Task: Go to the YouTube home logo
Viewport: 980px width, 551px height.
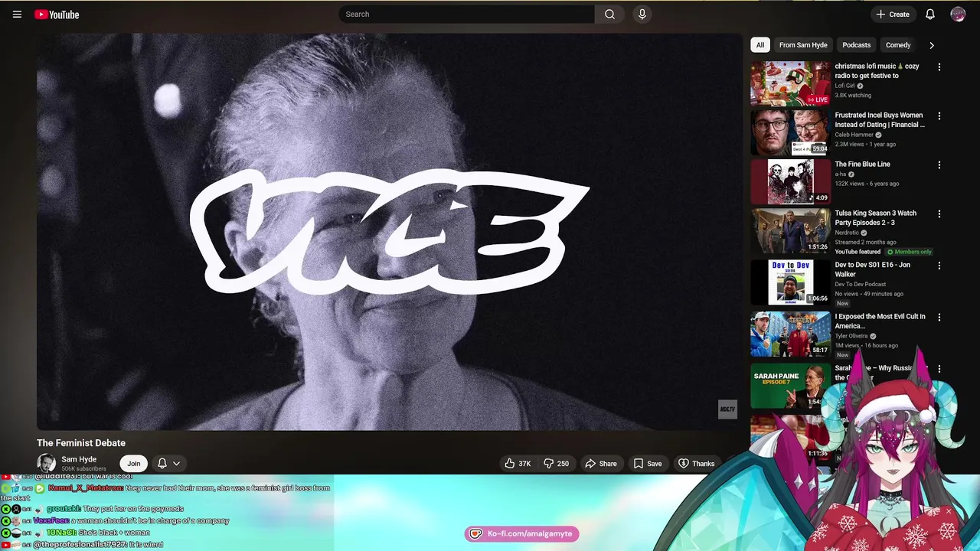Action: pos(57,15)
